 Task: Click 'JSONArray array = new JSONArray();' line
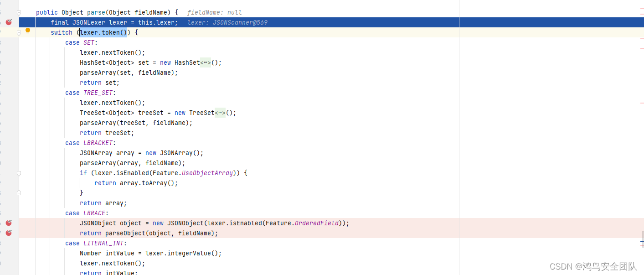click(x=142, y=153)
